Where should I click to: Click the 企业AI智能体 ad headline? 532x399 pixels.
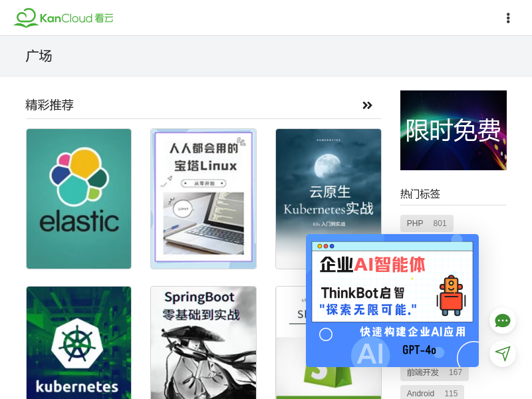tap(372, 265)
